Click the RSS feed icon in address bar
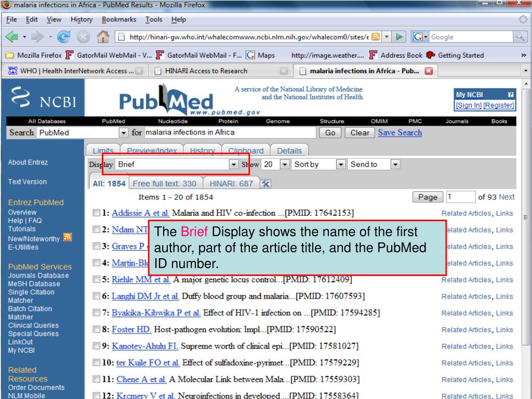Screen dimensions: 532x399 point(376,37)
